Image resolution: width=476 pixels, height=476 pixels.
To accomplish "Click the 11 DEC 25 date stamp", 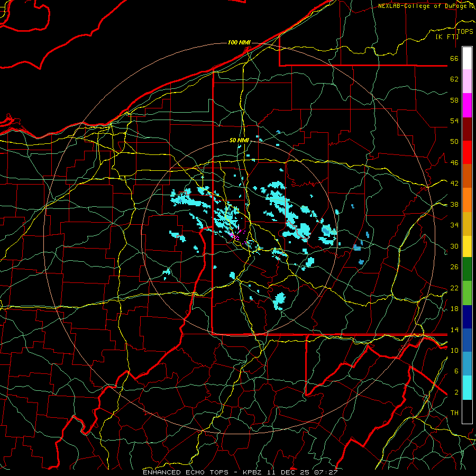I will [288, 472].
